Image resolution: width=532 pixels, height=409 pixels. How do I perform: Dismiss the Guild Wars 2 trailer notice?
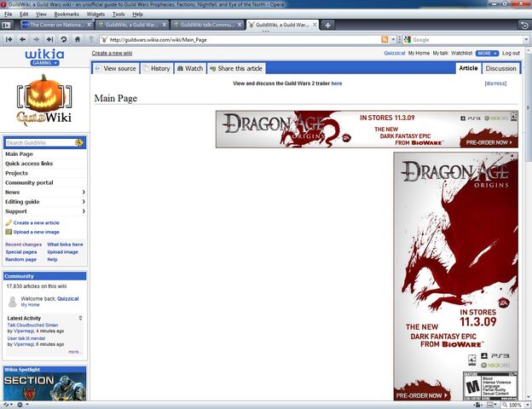tap(495, 84)
